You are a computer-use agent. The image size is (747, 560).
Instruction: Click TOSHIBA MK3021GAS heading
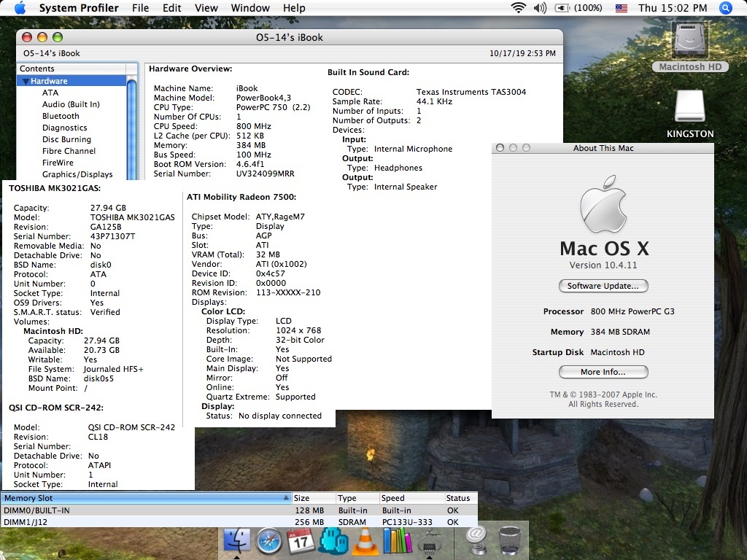(55, 189)
